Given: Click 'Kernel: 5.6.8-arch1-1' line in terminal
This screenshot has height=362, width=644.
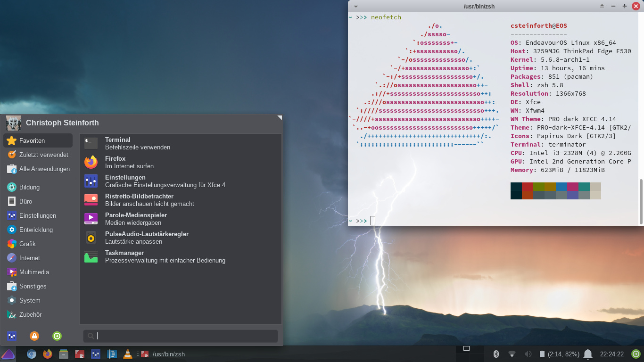Looking at the screenshot, I should 550,60.
